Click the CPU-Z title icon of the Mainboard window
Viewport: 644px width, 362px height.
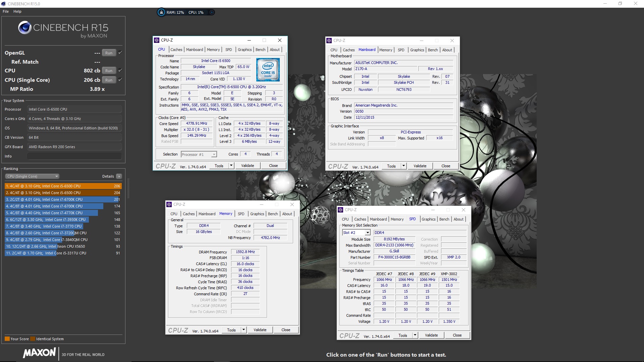tap(329, 41)
